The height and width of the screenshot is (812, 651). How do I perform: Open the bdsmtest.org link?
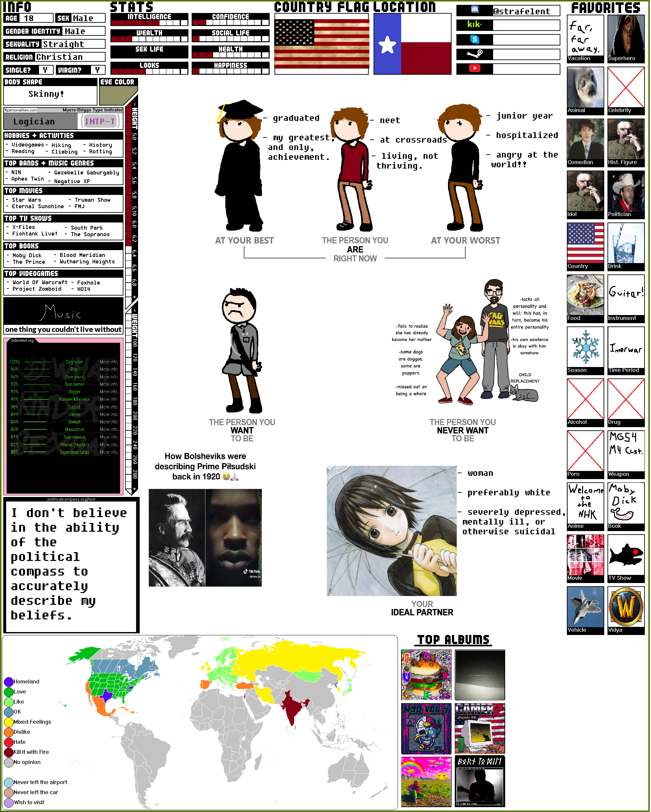[22, 340]
